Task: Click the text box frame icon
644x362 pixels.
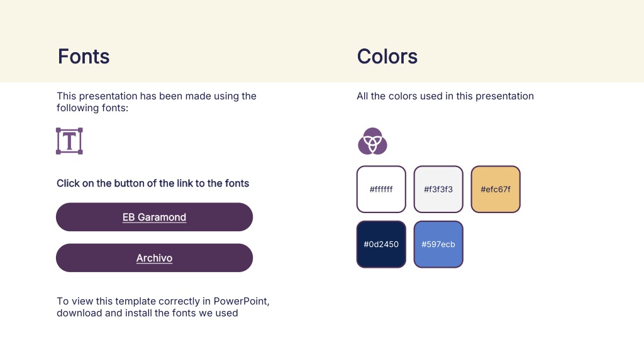Action: coord(69,141)
